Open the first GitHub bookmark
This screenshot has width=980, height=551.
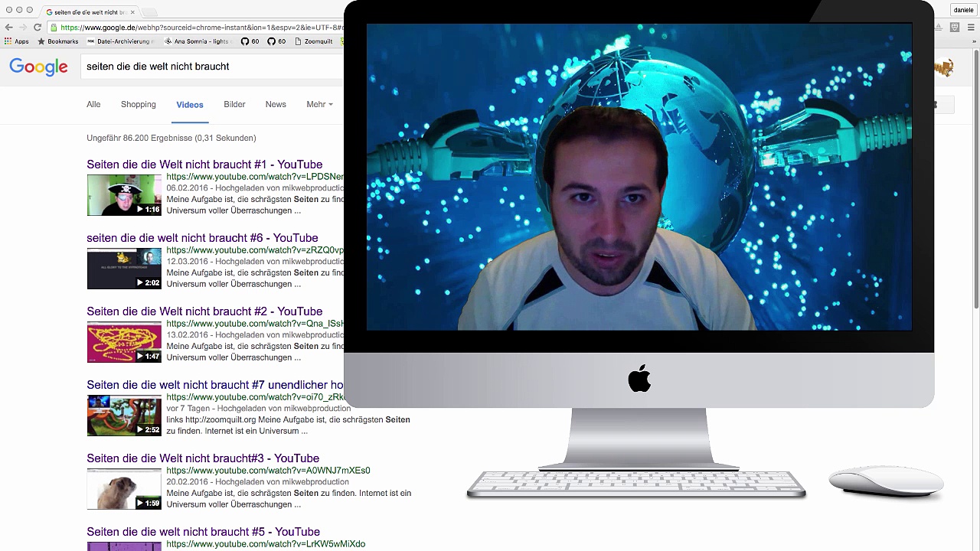(x=250, y=41)
